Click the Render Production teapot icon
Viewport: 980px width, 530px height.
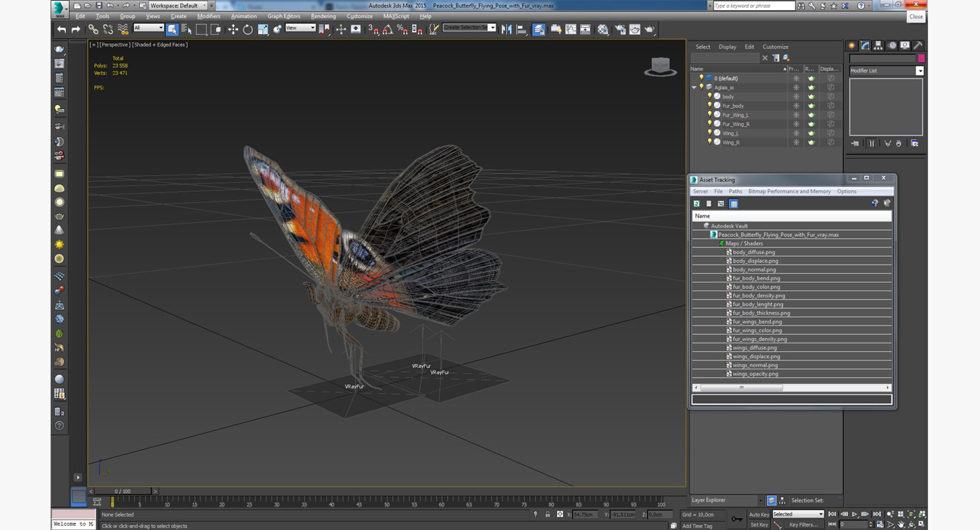point(649,30)
